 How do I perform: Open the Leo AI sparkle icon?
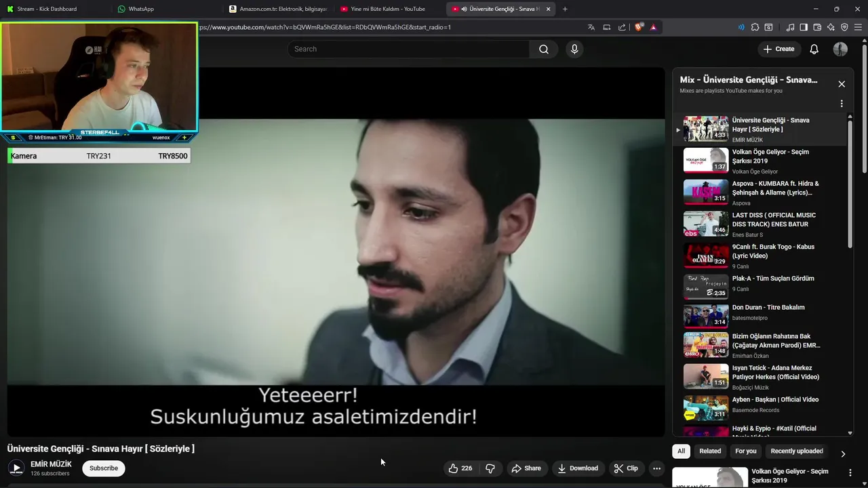[x=831, y=27]
